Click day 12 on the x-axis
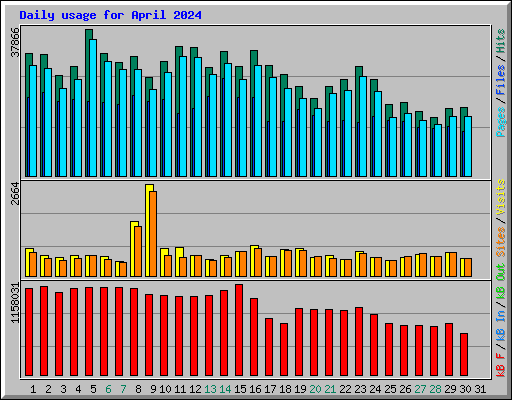The width and height of the screenshot is (512, 400). [195, 389]
